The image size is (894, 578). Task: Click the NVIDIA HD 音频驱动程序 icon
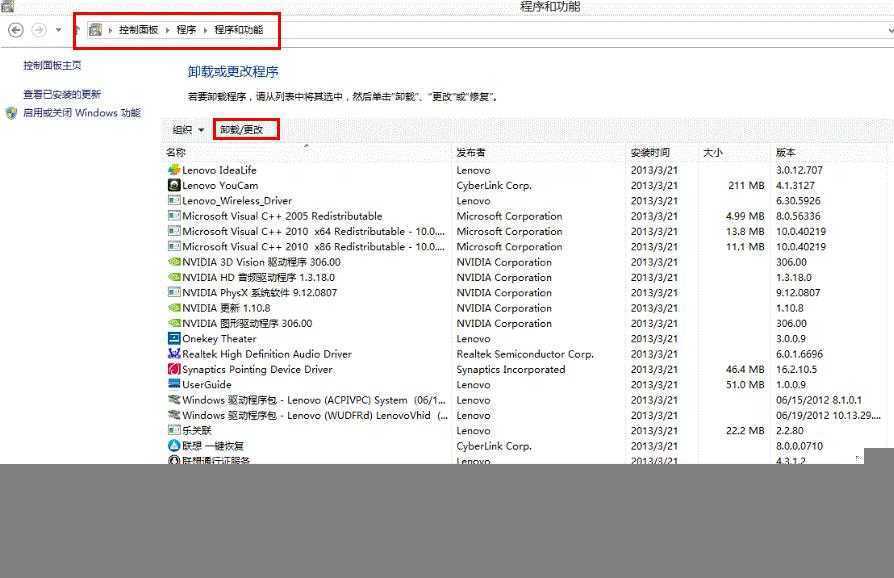point(174,278)
